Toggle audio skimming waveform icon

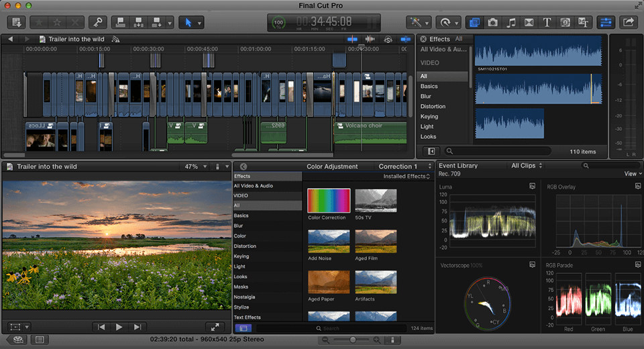click(x=370, y=39)
